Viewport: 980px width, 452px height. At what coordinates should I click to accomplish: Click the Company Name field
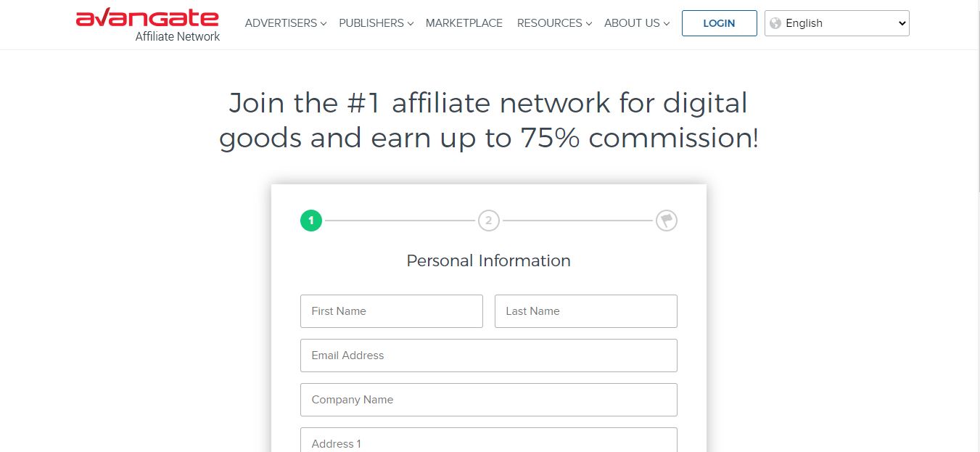(488, 400)
